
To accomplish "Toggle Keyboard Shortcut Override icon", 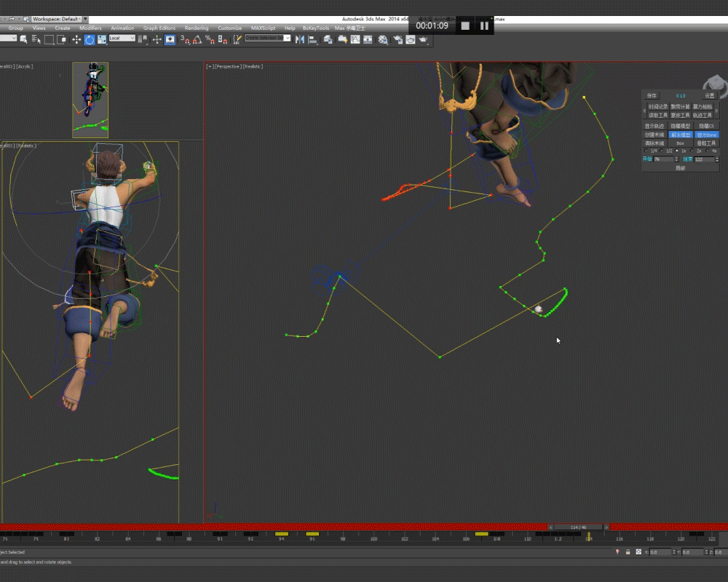I will point(170,40).
